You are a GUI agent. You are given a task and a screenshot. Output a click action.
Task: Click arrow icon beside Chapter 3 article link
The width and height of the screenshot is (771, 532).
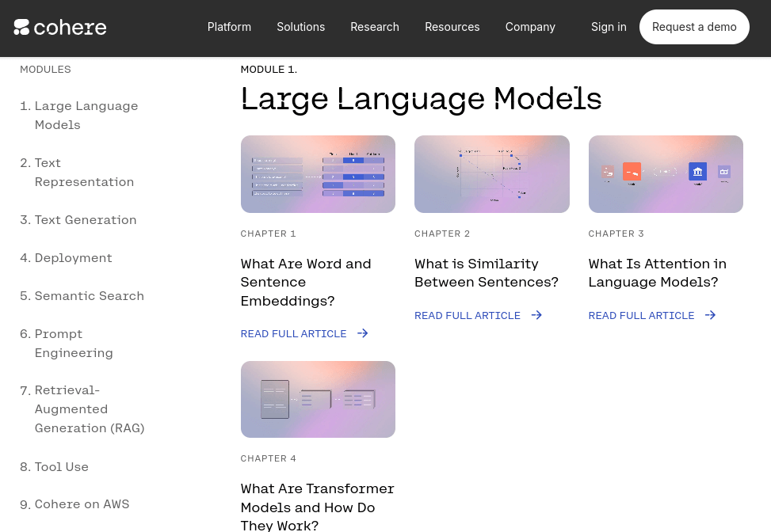tap(710, 315)
